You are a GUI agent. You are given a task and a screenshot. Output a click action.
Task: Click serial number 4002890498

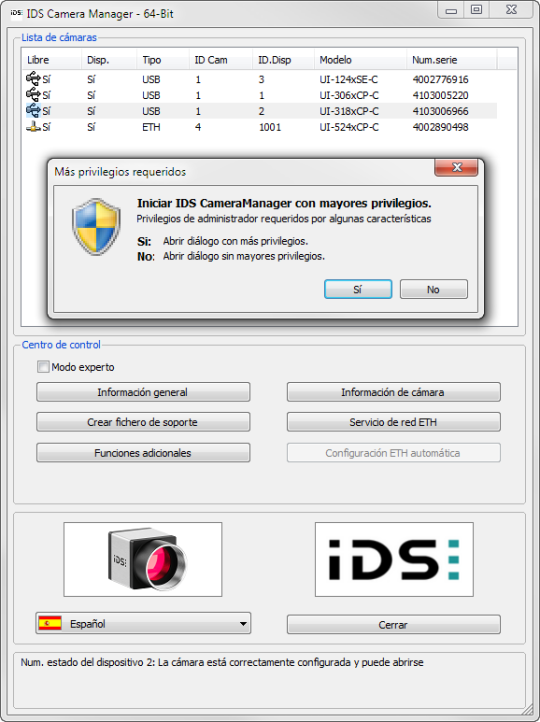[x=441, y=127]
